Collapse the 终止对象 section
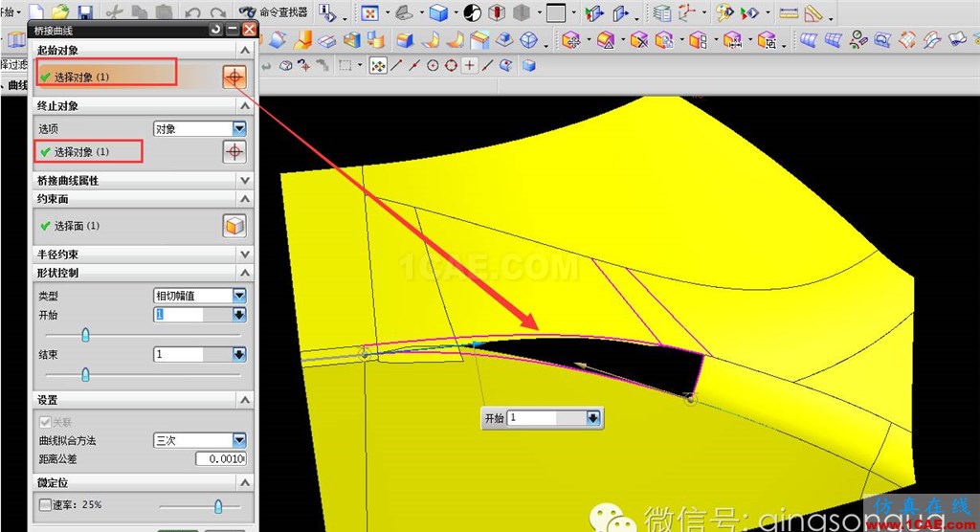 click(245, 106)
